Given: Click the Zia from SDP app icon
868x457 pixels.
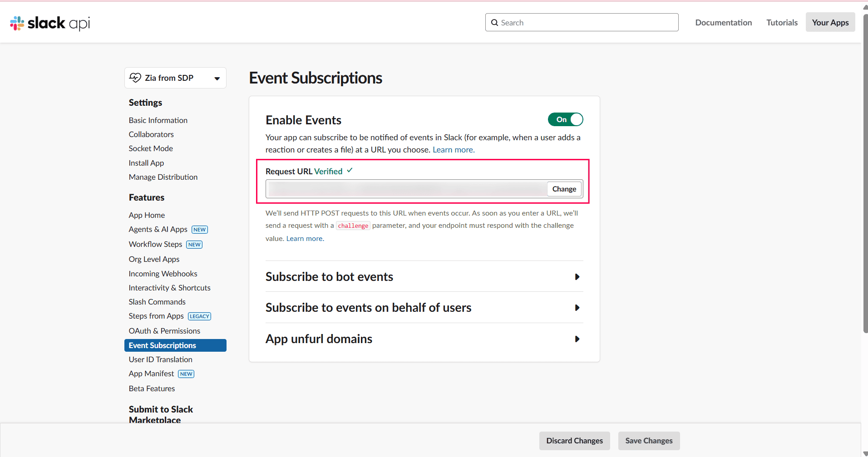Looking at the screenshot, I should tap(135, 78).
